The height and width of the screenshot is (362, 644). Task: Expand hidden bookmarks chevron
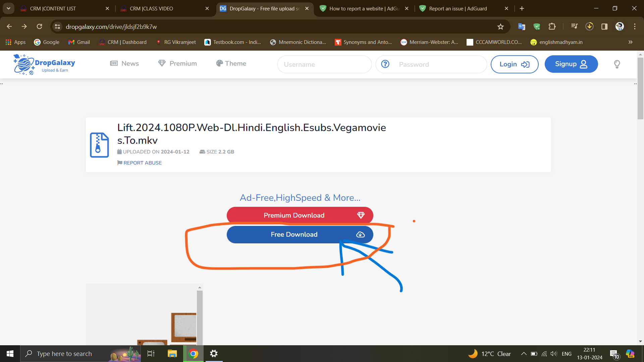(630, 42)
